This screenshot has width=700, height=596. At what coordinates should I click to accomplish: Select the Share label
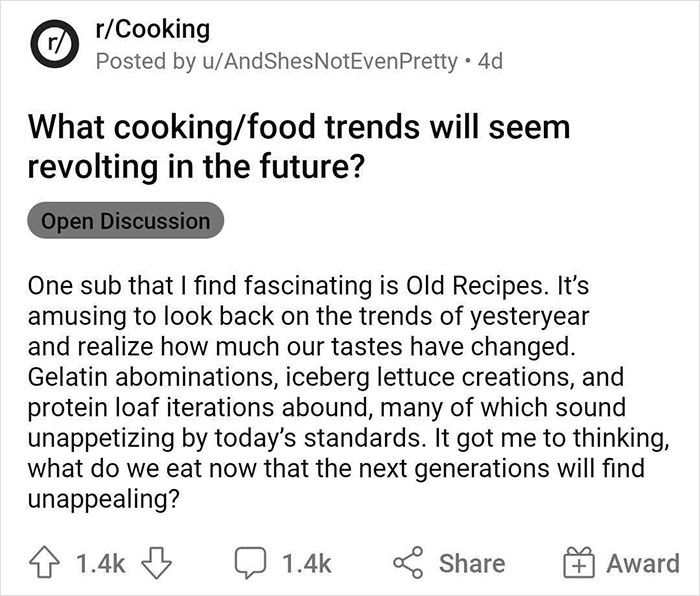pyautogui.click(x=472, y=563)
